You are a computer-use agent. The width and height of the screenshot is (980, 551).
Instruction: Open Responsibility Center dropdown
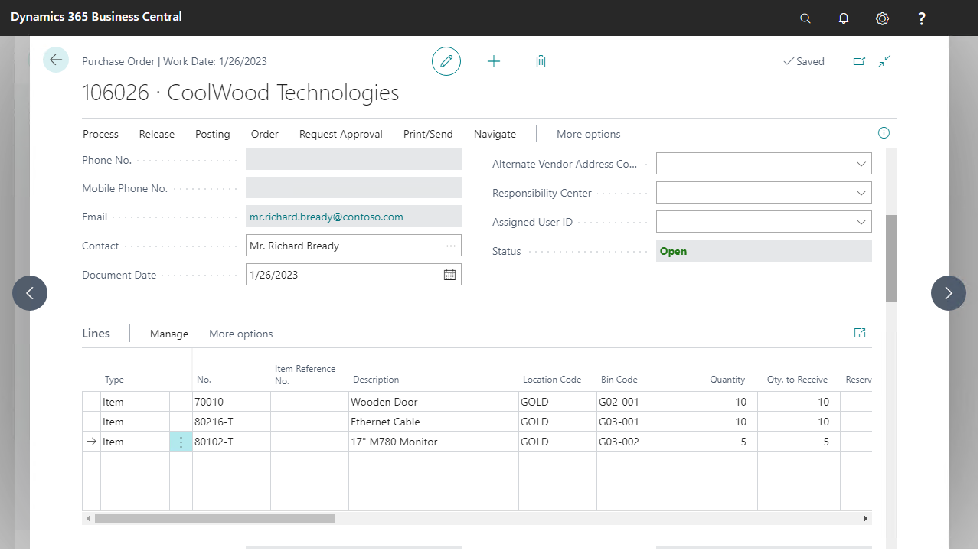click(x=860, y=193)
